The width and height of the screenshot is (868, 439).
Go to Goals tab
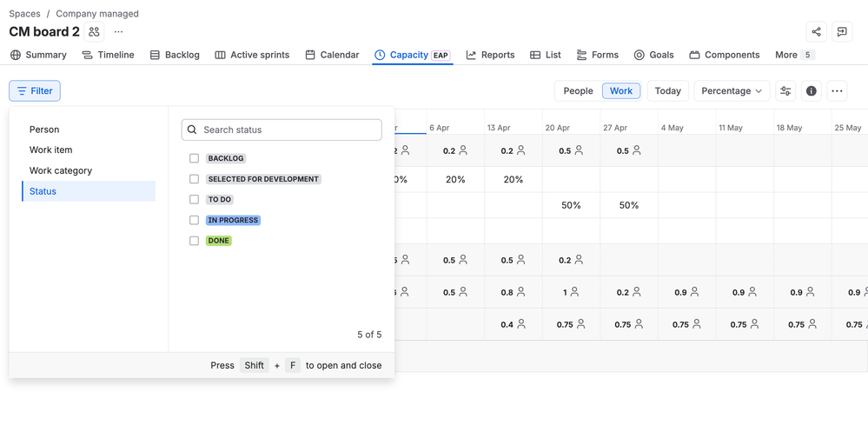coord(653,55)
